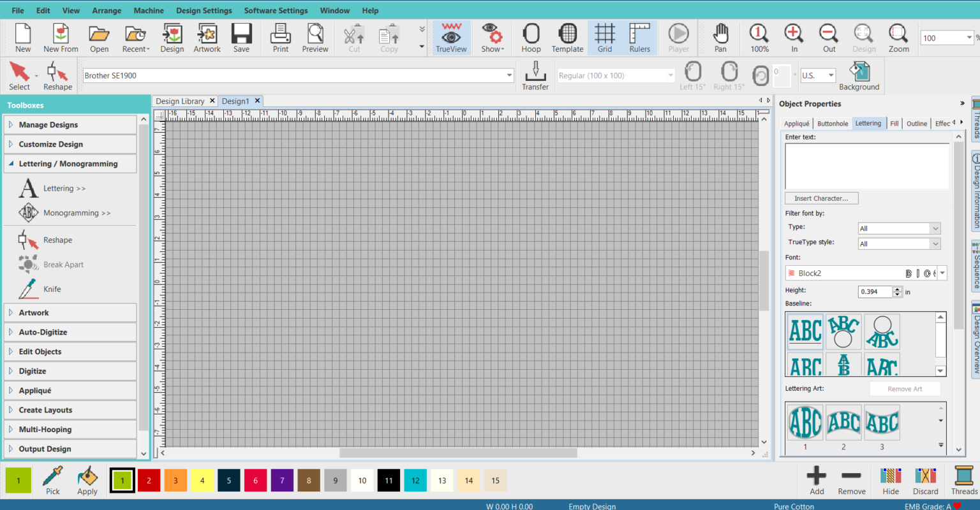
Task: Rotate hoop Left 15 degrees
Action: (x=692, y=75)
